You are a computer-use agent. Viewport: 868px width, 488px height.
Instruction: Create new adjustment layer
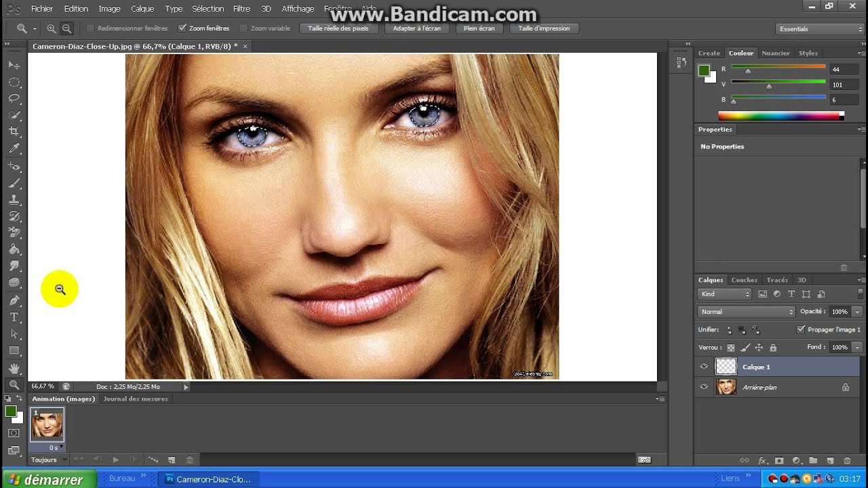click(x=796, y=461)
